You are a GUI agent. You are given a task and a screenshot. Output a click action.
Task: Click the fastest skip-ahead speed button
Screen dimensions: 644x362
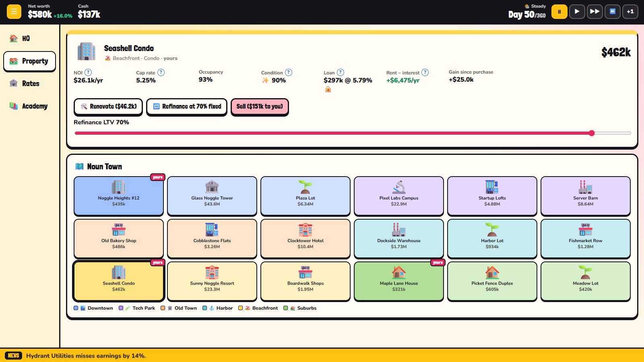612,12
